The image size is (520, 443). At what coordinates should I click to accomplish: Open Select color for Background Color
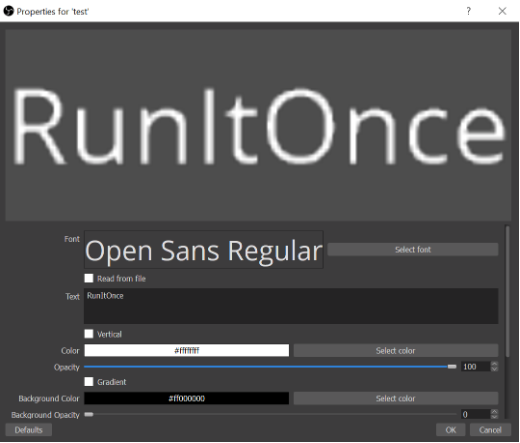396,398
